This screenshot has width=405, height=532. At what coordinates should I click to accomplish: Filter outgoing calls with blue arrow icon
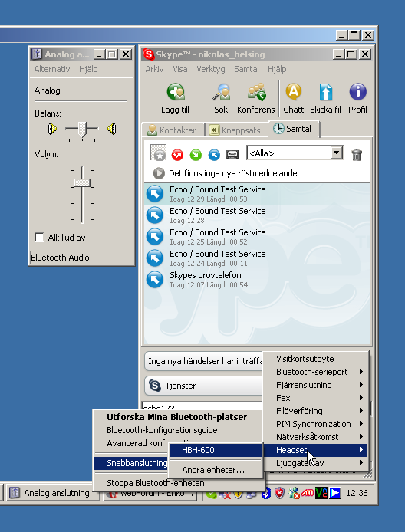pyautogui.click(x=214, y=155)
